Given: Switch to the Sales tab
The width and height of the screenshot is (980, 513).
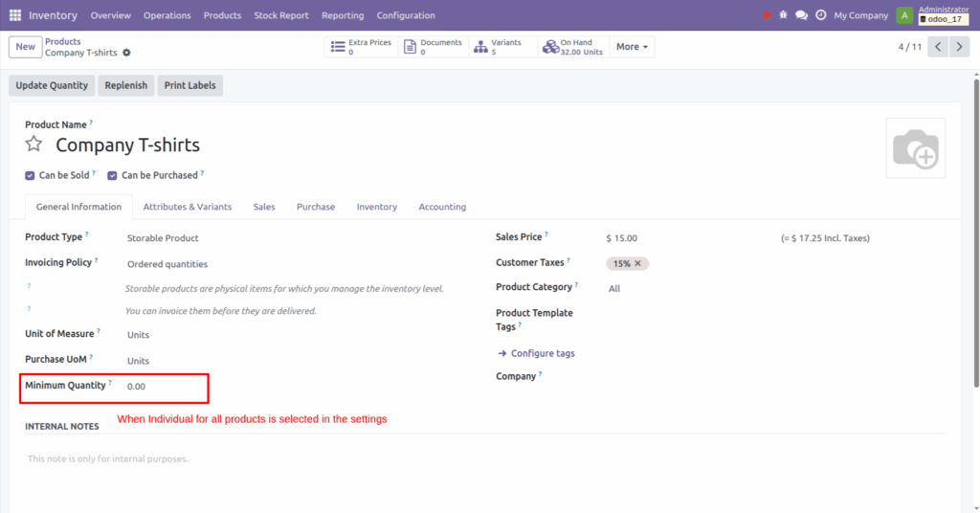Looking at the screenshot, I should pyautogui.click(x=264, y=207).
